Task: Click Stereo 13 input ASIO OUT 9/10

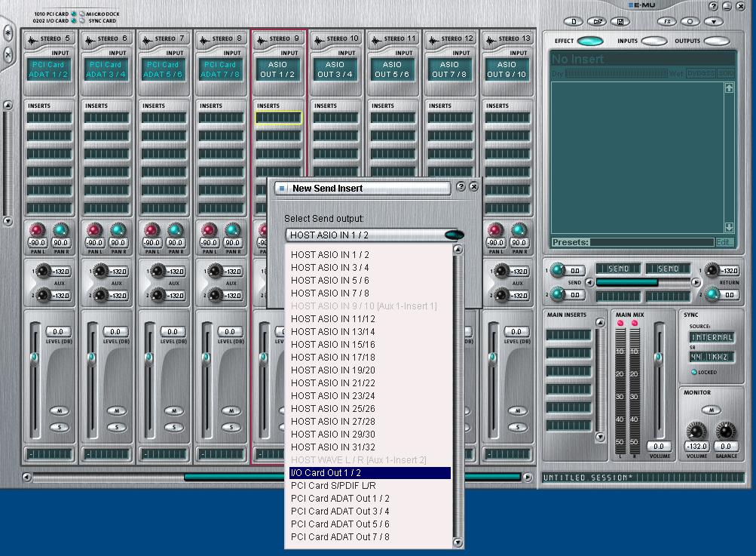Action: pyautogui.click(x=507, y=69)
